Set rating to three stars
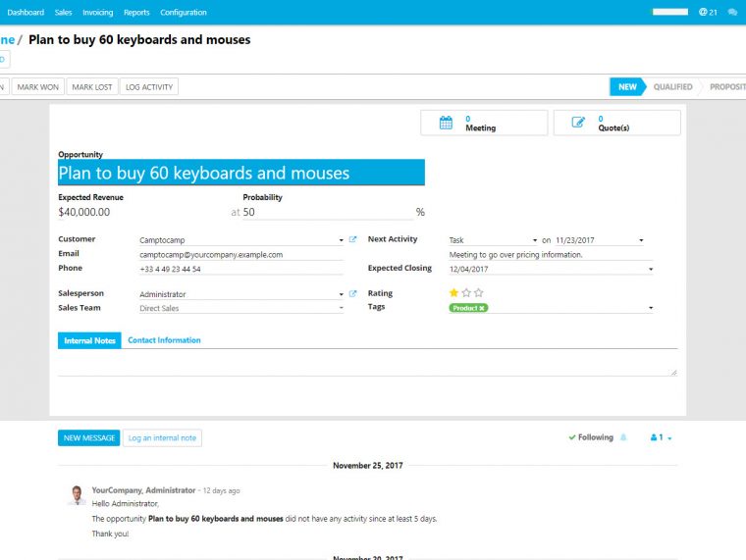Screen dimensions: 746x560 point(479,293)
